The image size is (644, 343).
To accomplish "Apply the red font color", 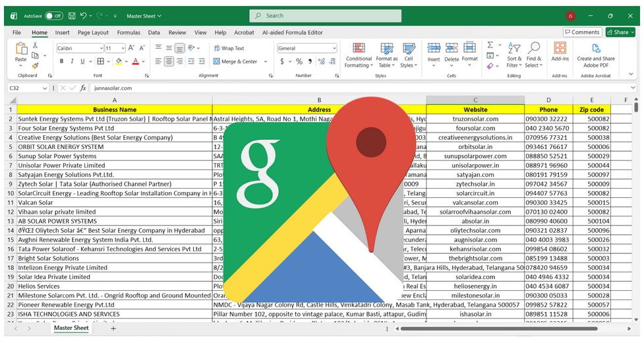I will click(136, 61).
